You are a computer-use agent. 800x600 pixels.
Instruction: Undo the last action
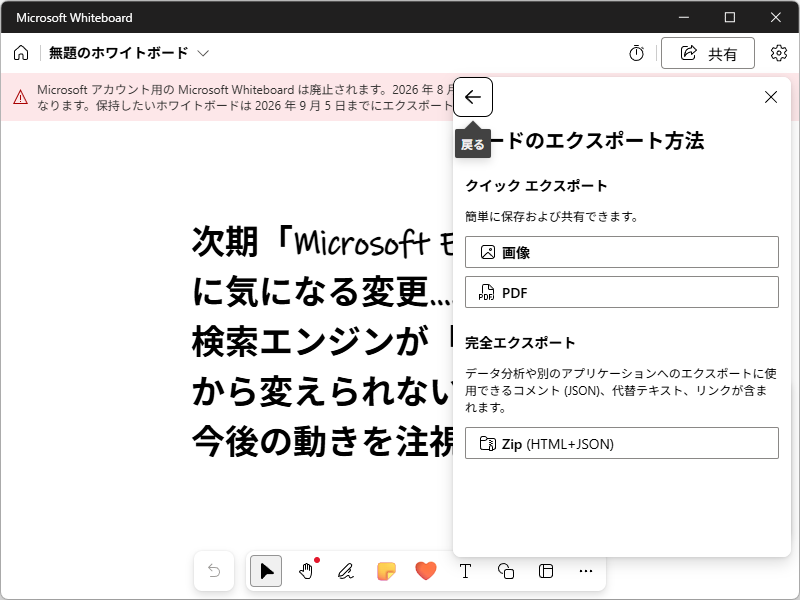point(214,571)
